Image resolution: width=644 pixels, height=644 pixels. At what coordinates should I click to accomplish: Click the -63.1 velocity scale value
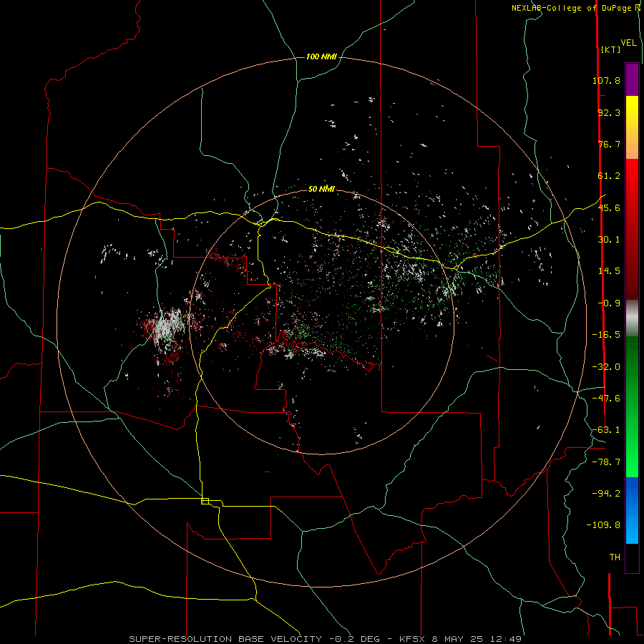point(606,430)
